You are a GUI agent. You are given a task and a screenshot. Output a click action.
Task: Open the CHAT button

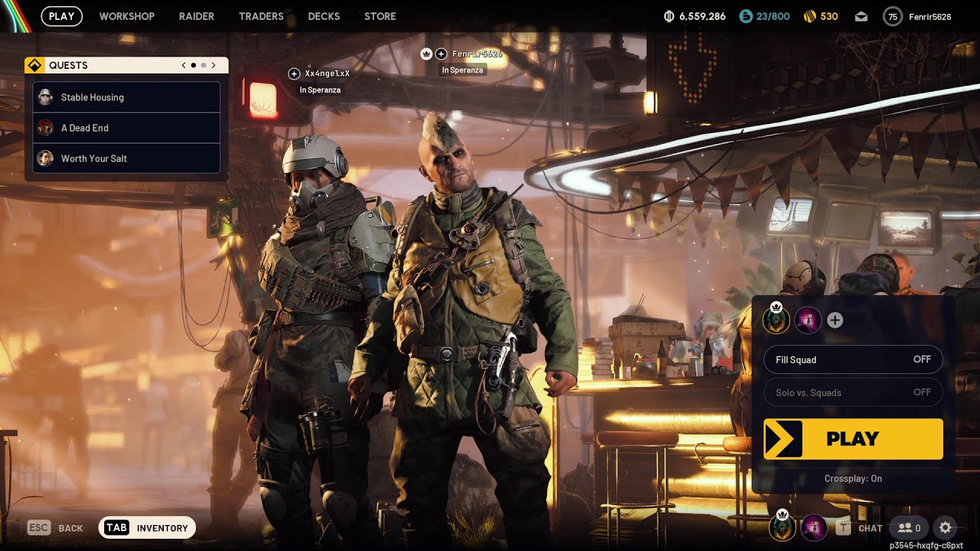(x=871, y=528)
